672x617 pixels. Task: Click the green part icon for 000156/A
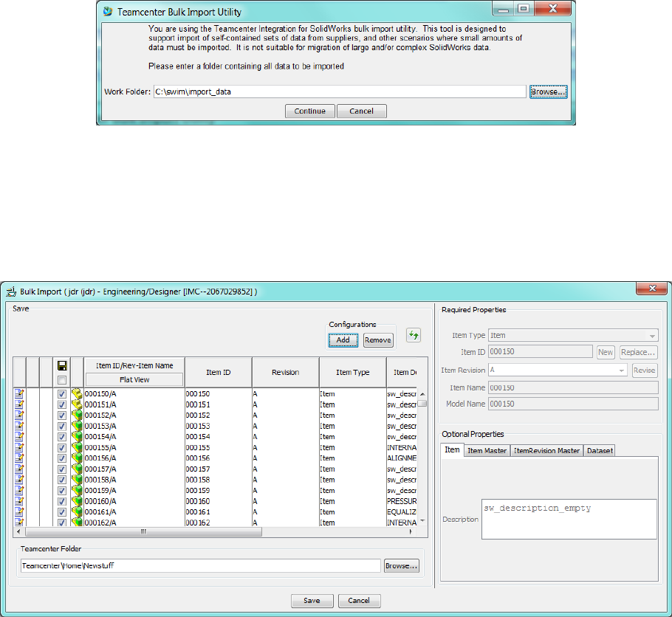click(x=77, y=458)
